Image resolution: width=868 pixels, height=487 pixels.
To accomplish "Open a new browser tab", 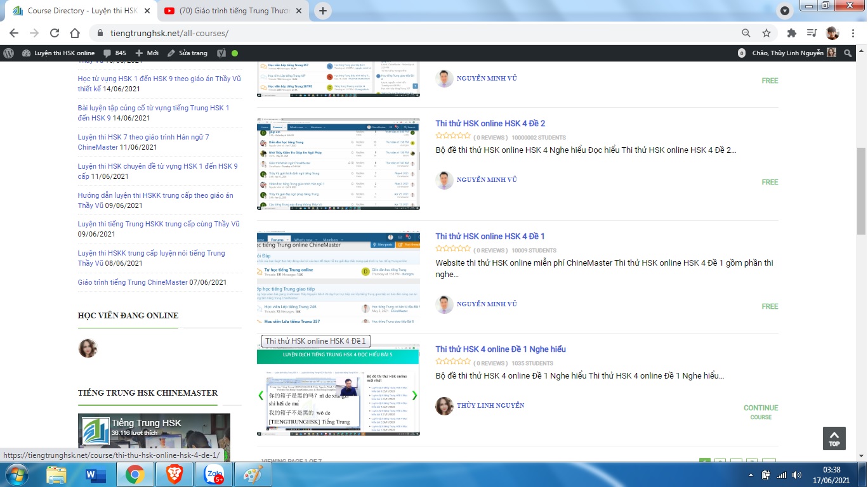I will 323,11.
